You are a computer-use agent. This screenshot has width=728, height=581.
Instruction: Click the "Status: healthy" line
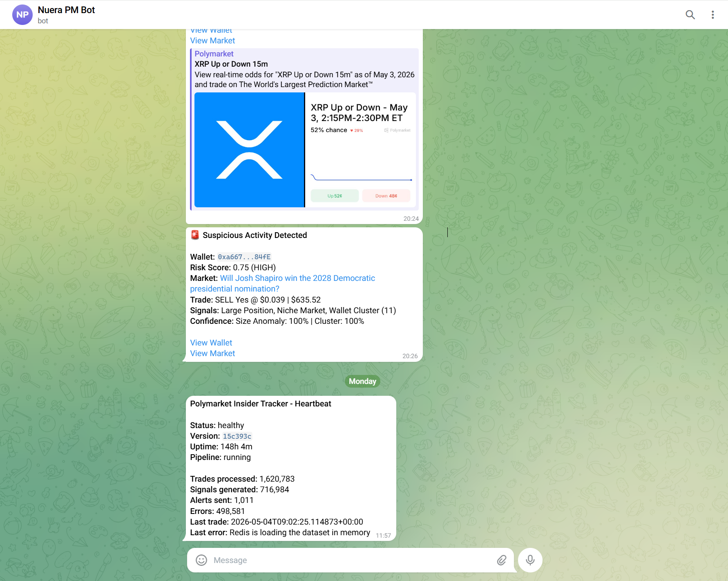(x=217, y=425)
